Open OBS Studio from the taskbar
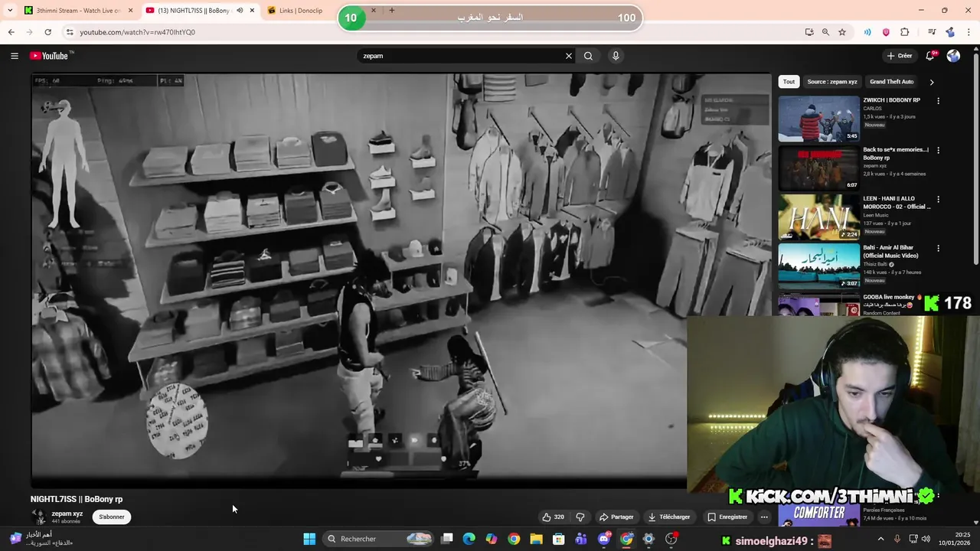Viewport: 980px width, 551px height. click(671, 539)
